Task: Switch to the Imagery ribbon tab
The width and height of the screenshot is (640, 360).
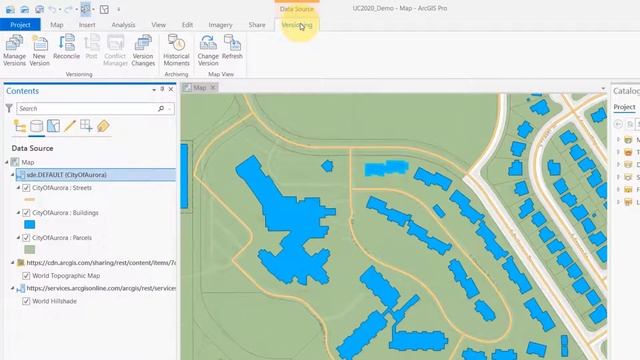Action: [220, 25]
